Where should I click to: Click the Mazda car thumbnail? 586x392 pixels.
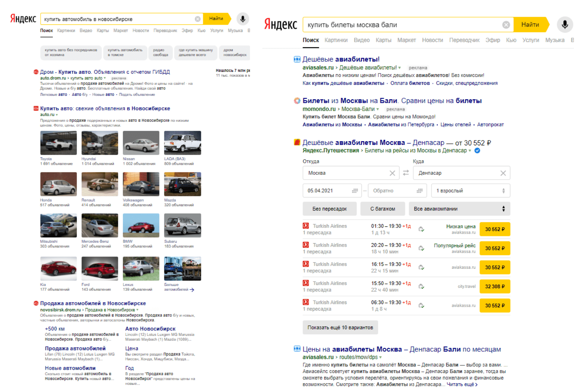tap(183, 184)
